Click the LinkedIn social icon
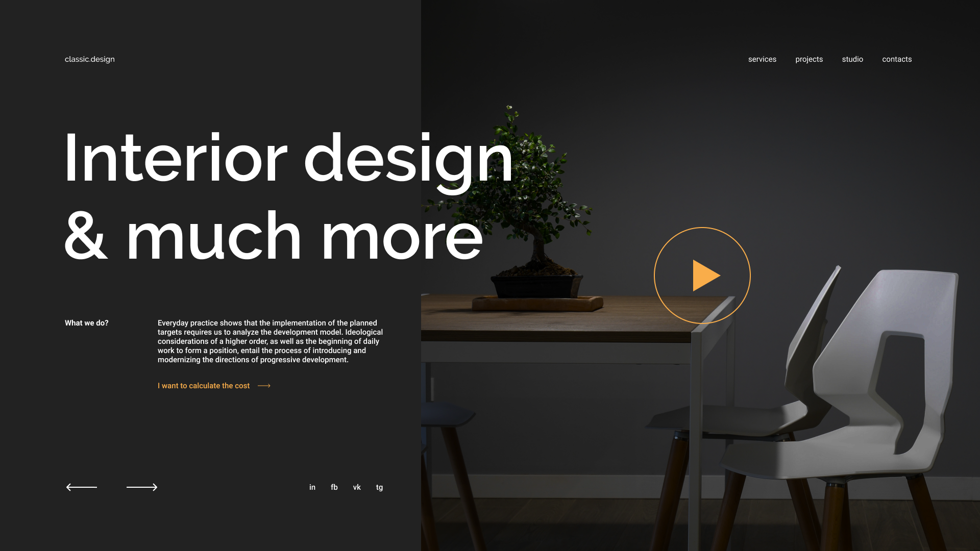 click(x=312, y=487)
